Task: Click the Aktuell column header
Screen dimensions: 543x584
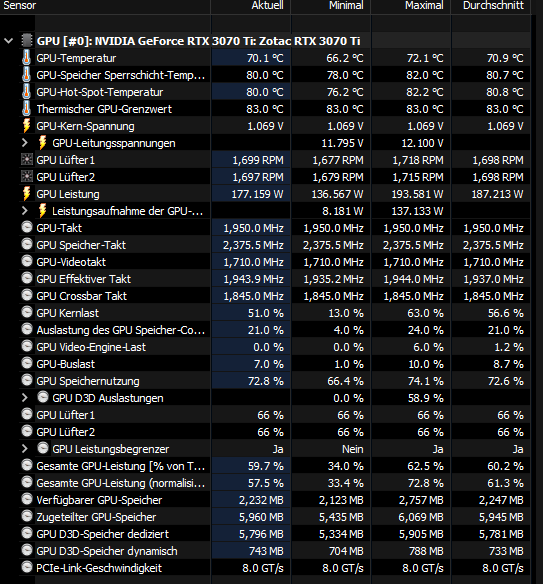Action: click(x=251, y=6)
